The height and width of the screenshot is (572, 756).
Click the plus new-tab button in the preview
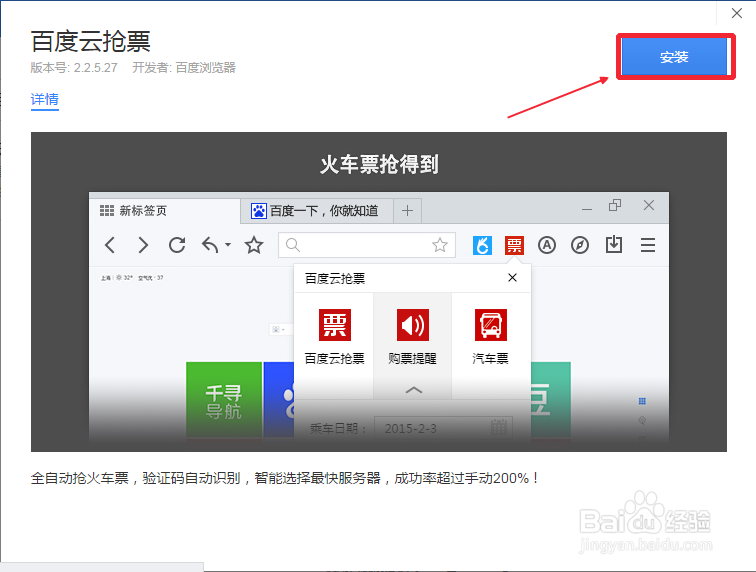pyautogui.click(x=407, y=211)
